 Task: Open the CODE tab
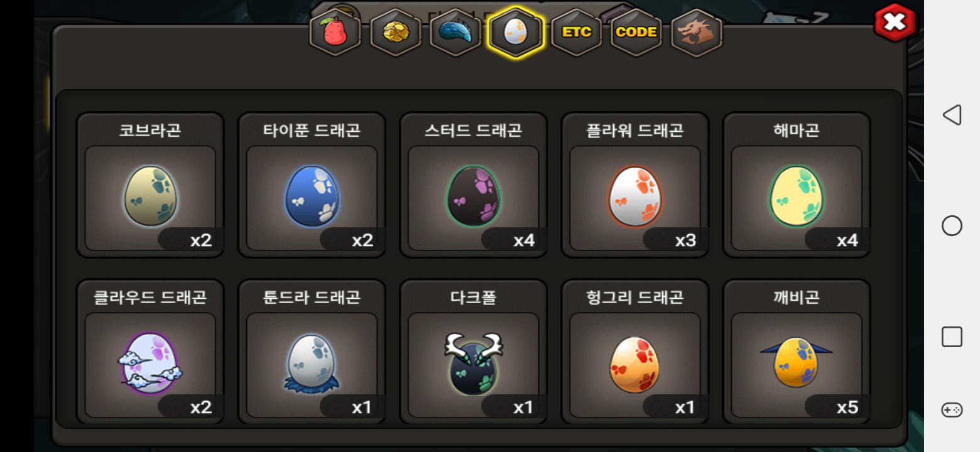pos(636,32)
